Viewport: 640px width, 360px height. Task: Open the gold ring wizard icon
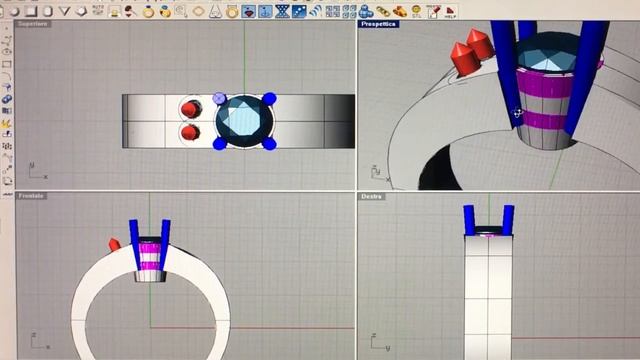(148, 11)
